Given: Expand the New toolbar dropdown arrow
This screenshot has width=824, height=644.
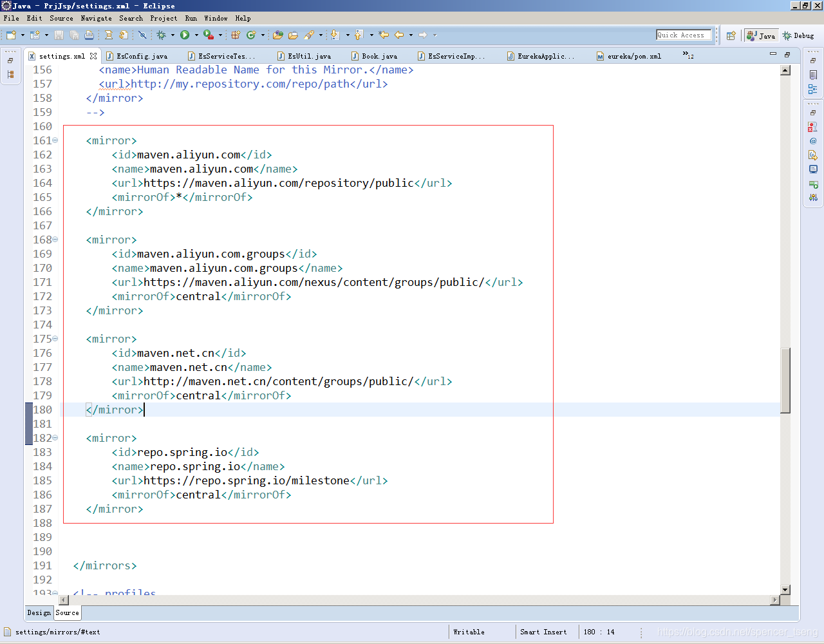Looking at the screenshot, I should click(21, 35).
